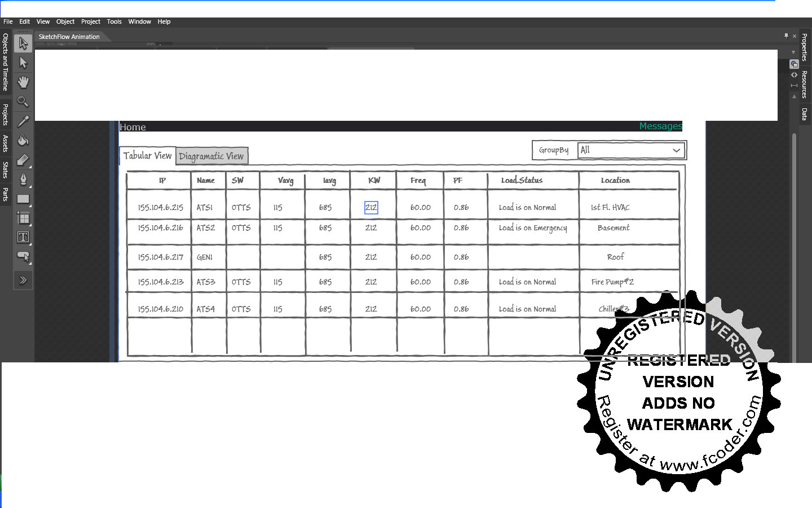Click the KW cell showing 212 in first row
812x508 pixels.
click(x=371, y=208)
